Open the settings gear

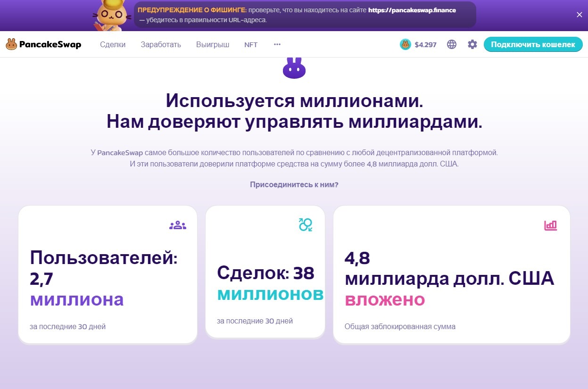[472, 44]
